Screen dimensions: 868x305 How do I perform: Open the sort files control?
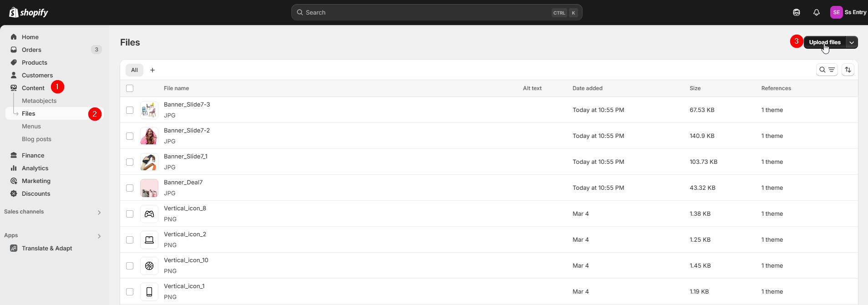pyautogui.click(x=848, y=70)
